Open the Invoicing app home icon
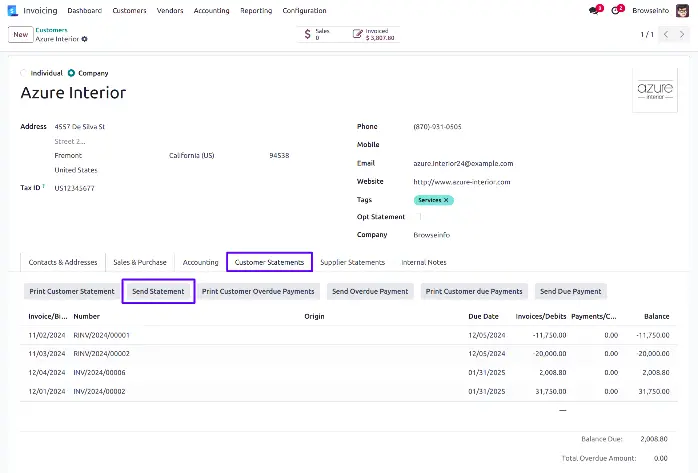698x473 pixels. coord(11,10)
